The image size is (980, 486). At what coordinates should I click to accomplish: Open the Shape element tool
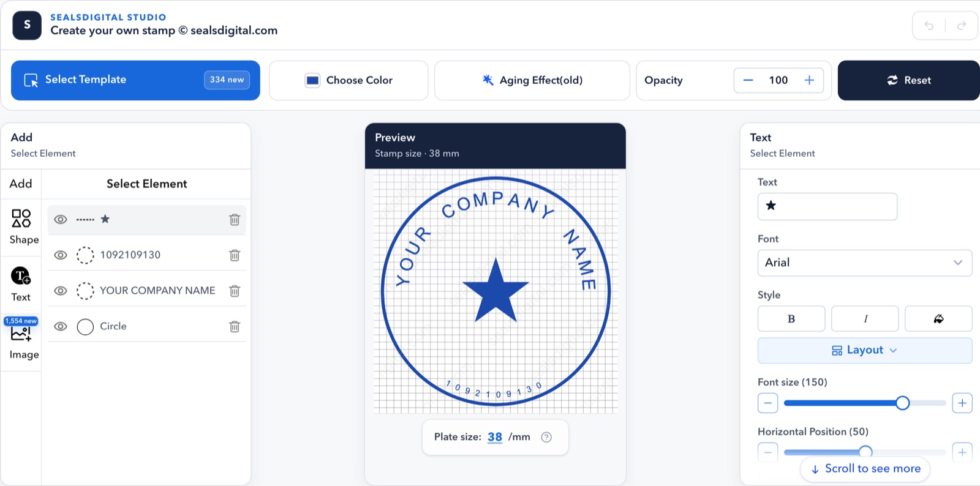[x=21, y=226]
